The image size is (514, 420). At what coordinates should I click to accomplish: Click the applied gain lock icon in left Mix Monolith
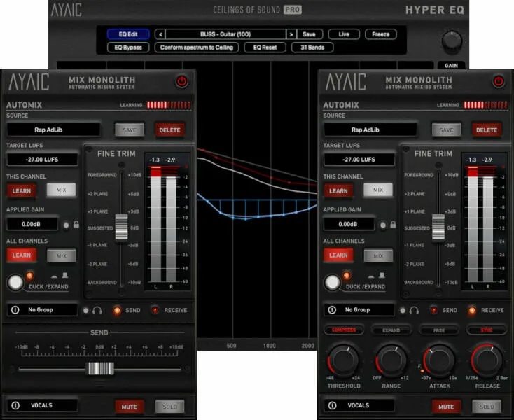point(76,225)
